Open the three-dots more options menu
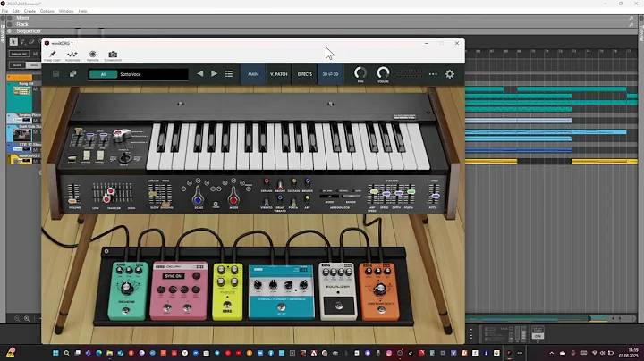Viewport: 644px width, 361px height. (433, 74)
